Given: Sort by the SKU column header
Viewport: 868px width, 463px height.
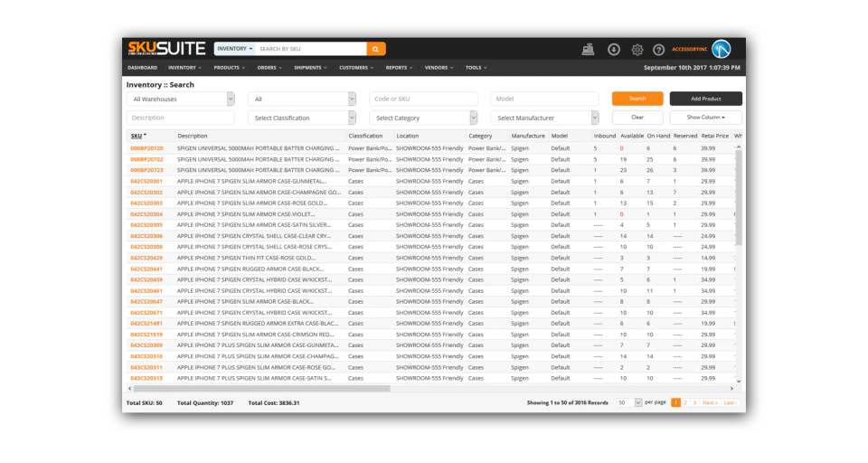Looking at the screenshot, I should pyautogui.click(x=137, y=136).
